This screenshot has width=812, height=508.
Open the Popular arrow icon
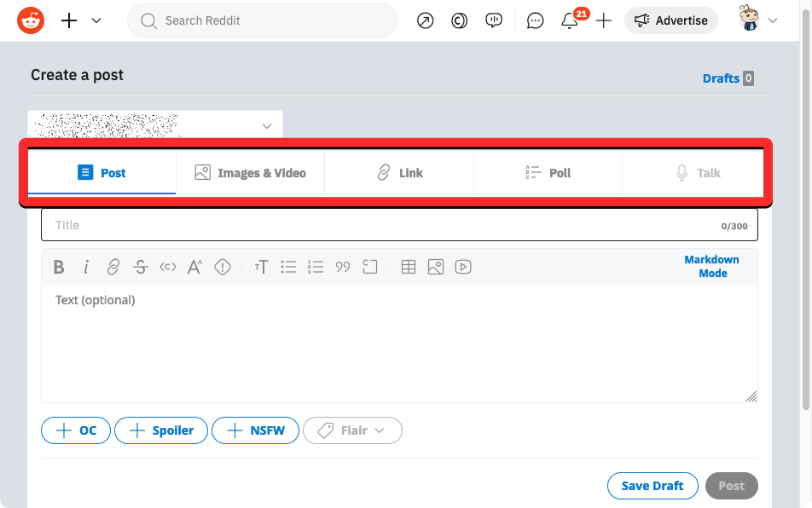425,21
